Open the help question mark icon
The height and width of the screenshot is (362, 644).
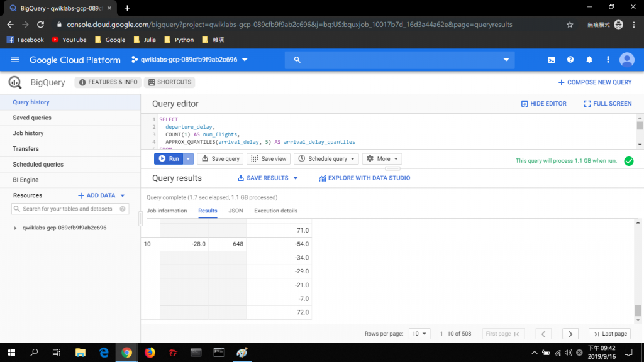click(570, 60)
